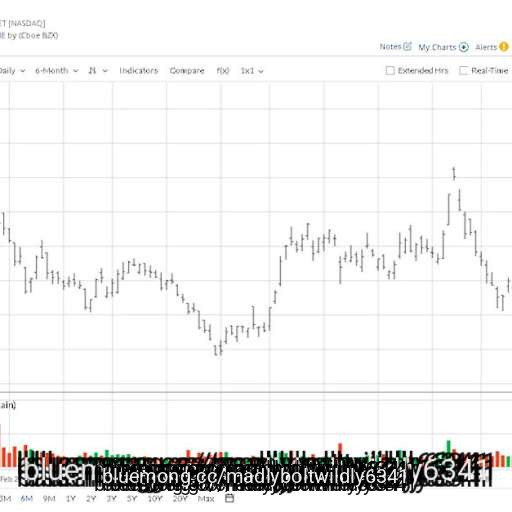Viewport: 512px width, 512px height.
Task: Expand the Daily frequency dropdown
Action: tap(12, 71)
